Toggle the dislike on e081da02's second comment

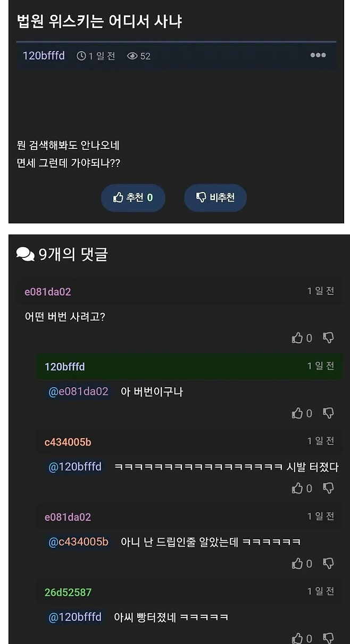coord(328,563)
